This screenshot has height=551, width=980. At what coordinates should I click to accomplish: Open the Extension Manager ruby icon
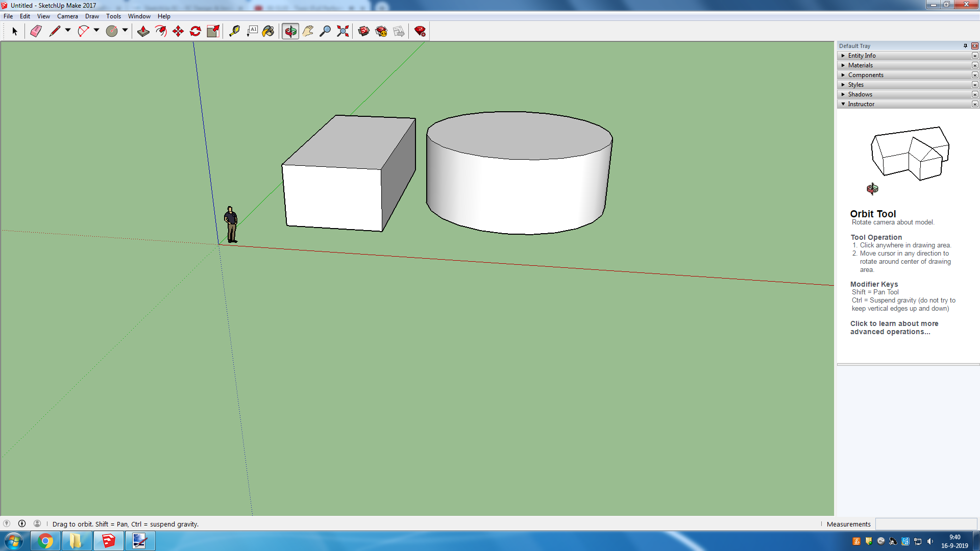tap(420, 32)
